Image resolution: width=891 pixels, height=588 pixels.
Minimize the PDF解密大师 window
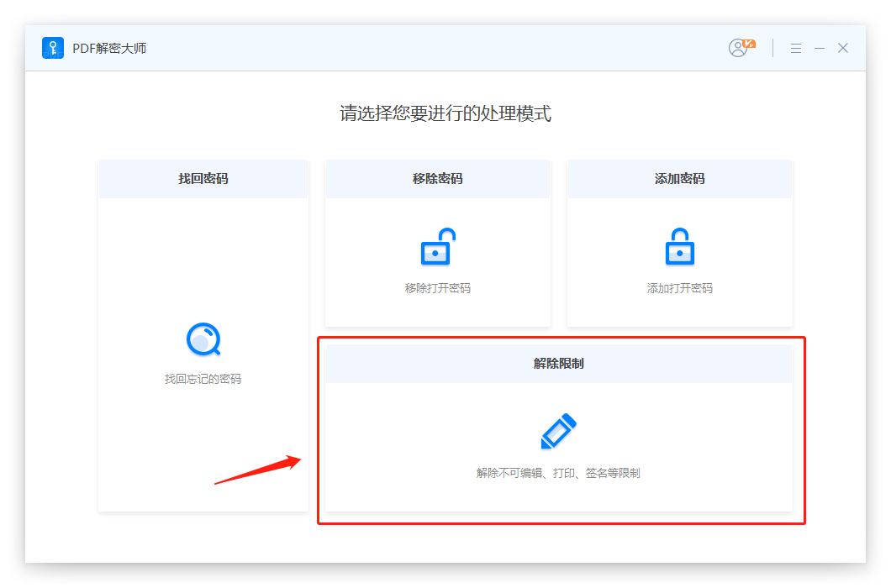820,48
